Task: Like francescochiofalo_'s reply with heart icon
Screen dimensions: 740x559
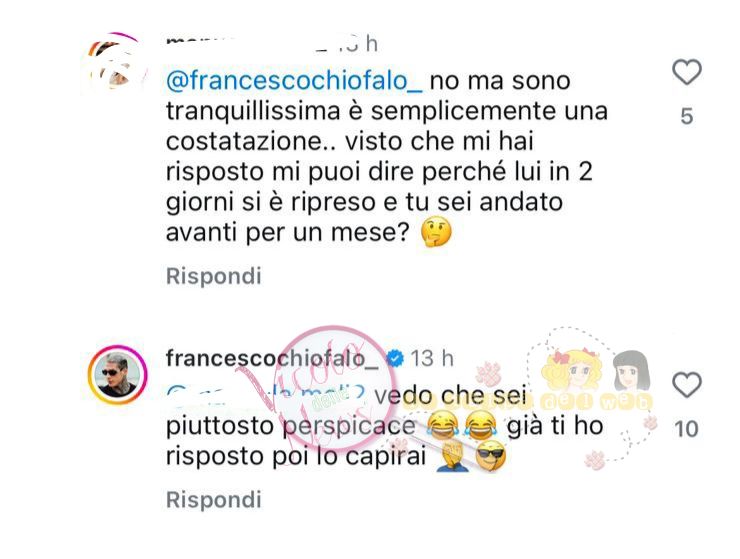Action: point(687,385)
